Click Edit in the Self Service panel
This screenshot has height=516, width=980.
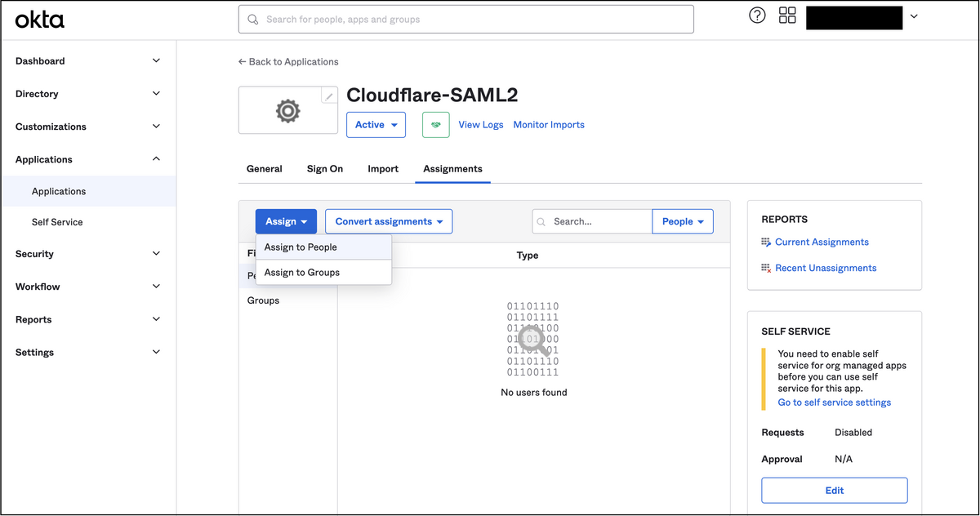click(834, 490)
